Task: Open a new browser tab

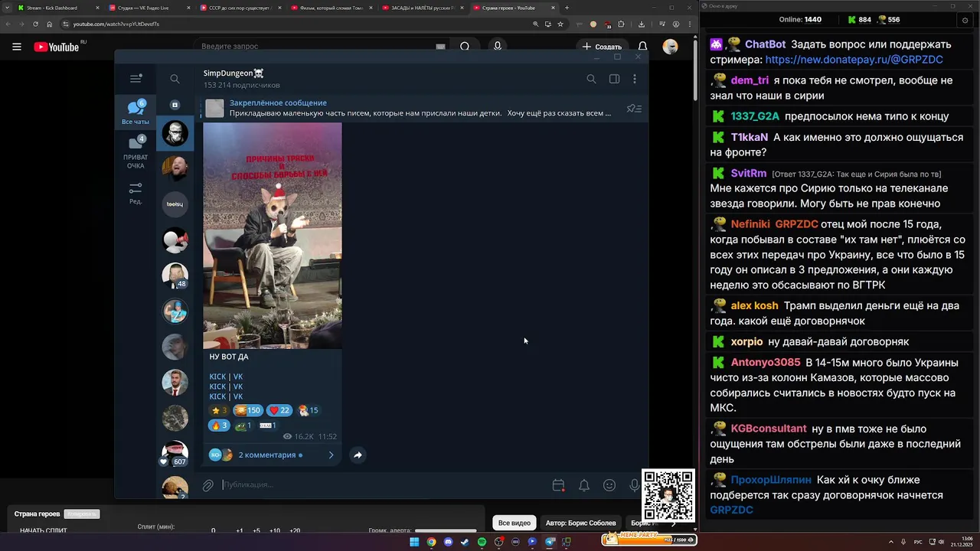Action: click(x=567, y=8)
